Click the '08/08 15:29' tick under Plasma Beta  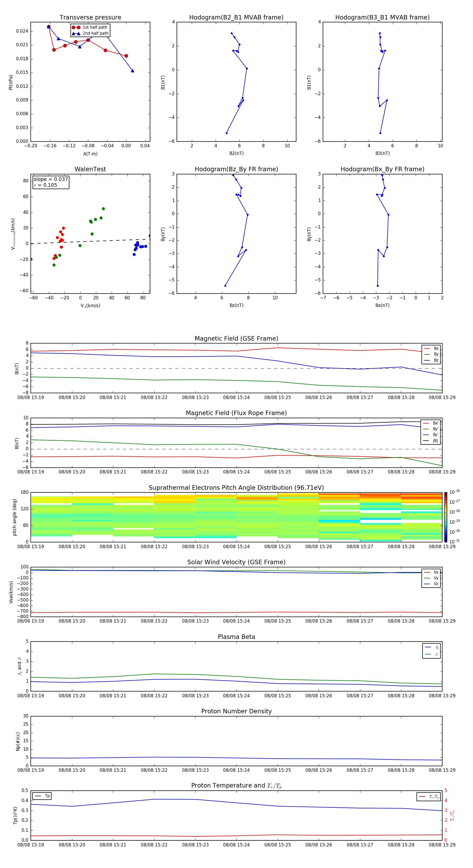pyautogui.click(x=442, y=696)
